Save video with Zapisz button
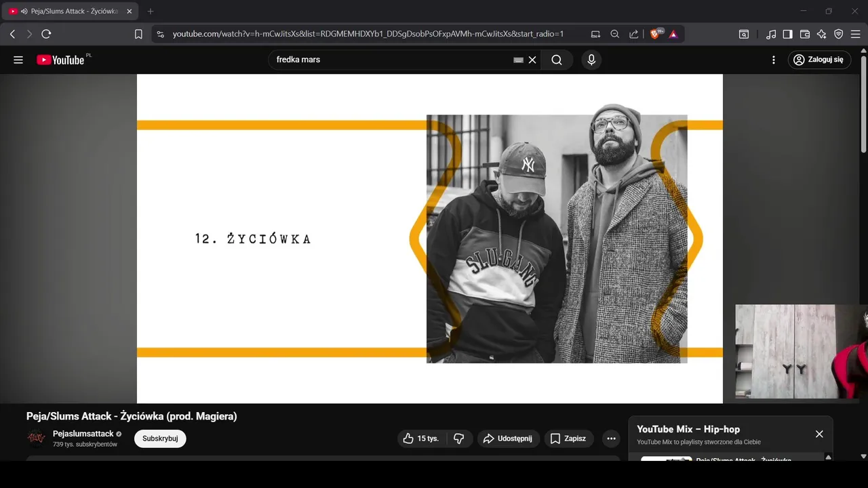 [568, 439]
